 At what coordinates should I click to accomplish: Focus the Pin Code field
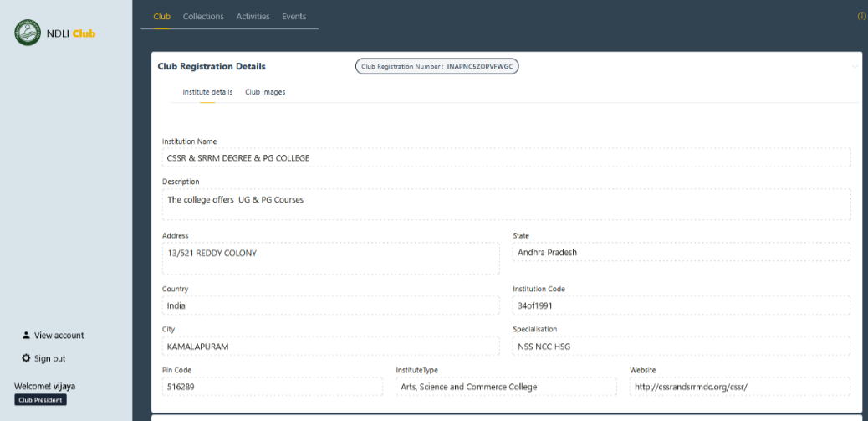(272, 387)
